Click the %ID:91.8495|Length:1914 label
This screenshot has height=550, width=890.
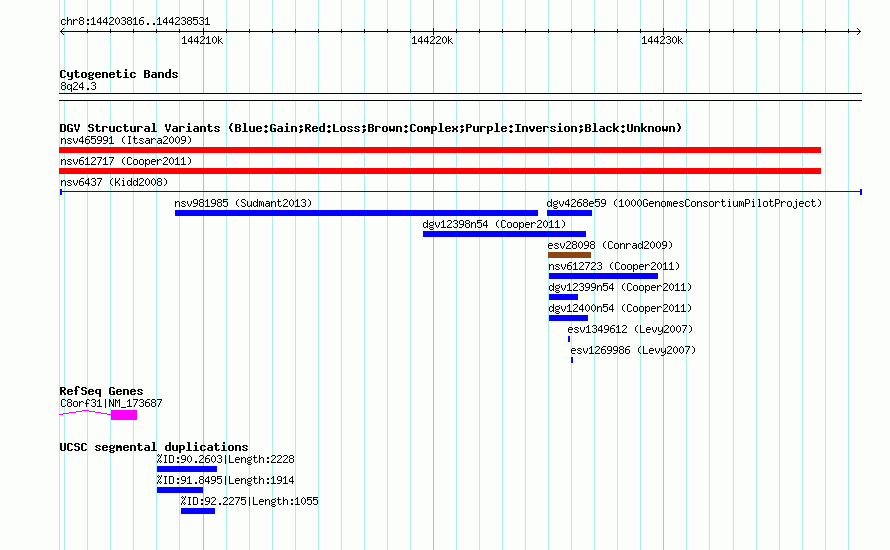225,480
